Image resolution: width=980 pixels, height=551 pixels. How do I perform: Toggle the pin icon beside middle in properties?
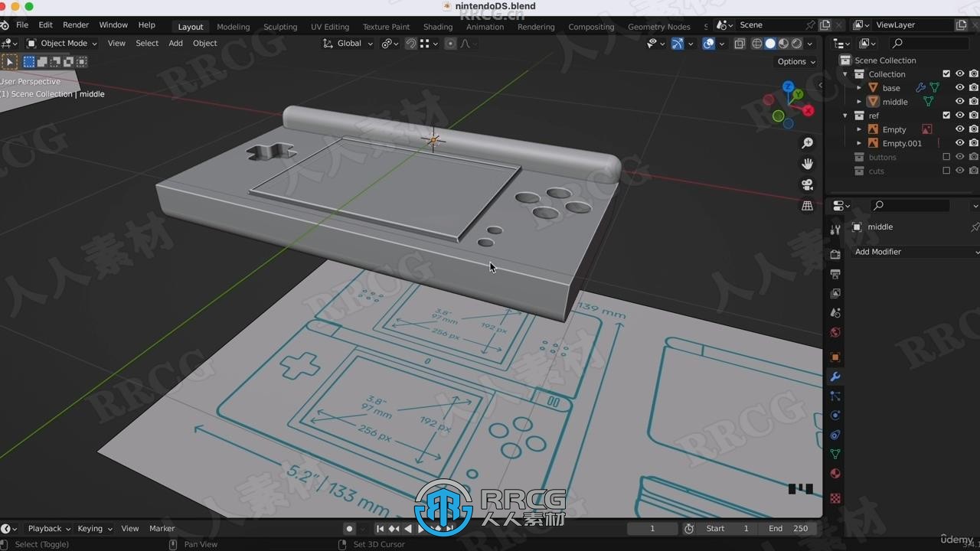(x=975, y=227)
